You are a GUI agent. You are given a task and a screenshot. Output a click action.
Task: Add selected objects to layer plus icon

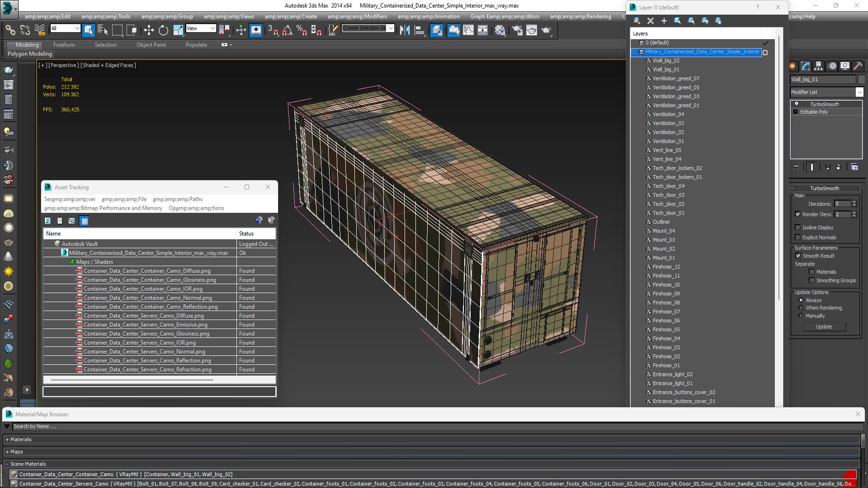664,20
